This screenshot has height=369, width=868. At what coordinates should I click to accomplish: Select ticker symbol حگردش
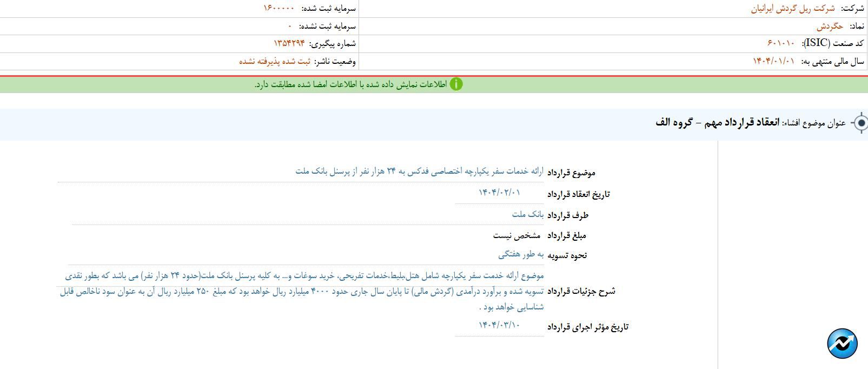click(830, 26)
